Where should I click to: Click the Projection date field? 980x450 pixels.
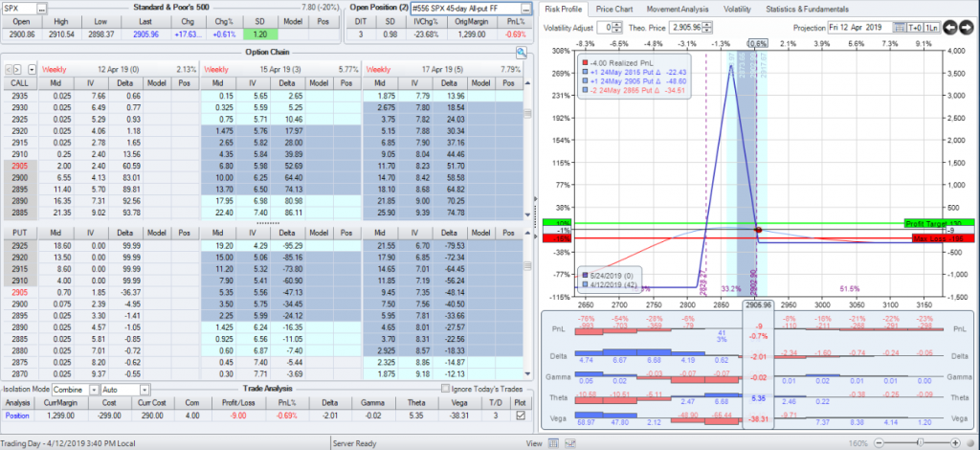coord(860,28)
